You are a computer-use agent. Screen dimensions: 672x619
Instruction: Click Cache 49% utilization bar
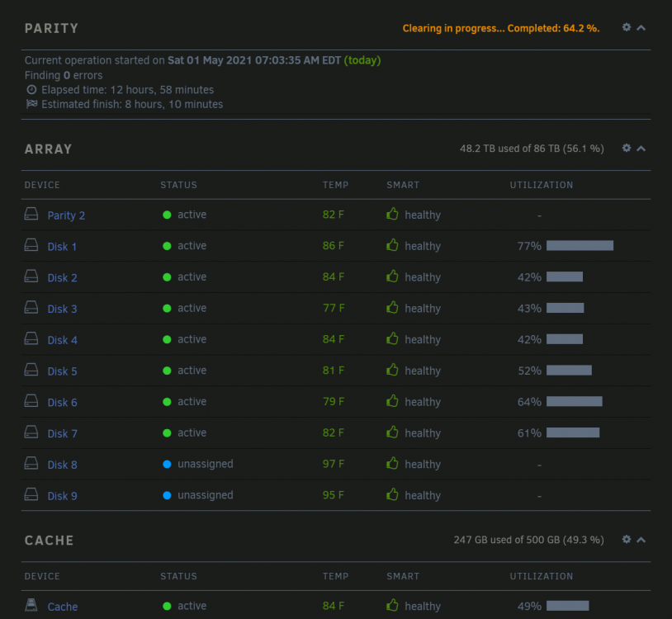pyautogui.click(x=567, y=606)
